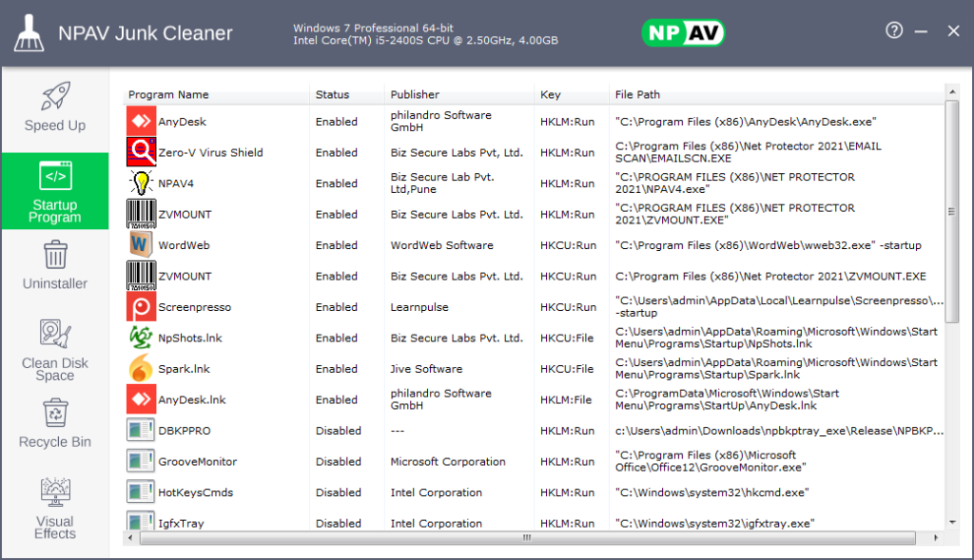The width and height of the screenshot is (974, 560).
Task: Select the Startup Program tab
Action: click(54, 191)
